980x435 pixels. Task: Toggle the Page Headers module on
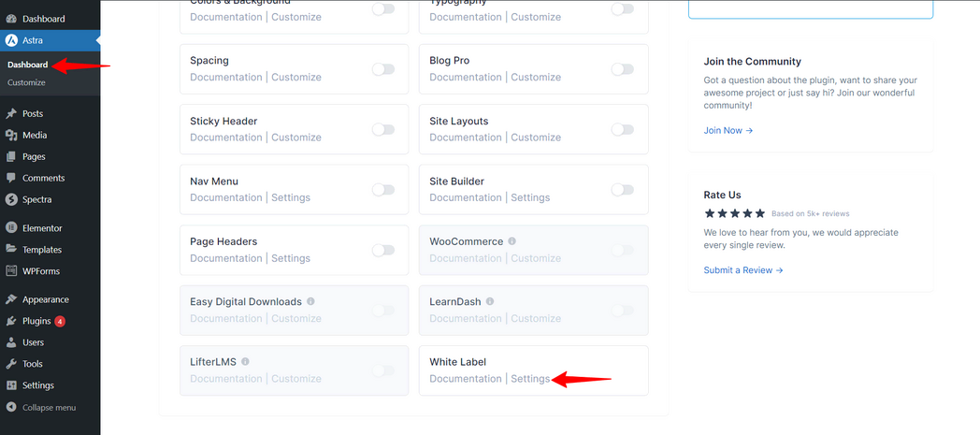pyautogui.click(x=383, y=250)
